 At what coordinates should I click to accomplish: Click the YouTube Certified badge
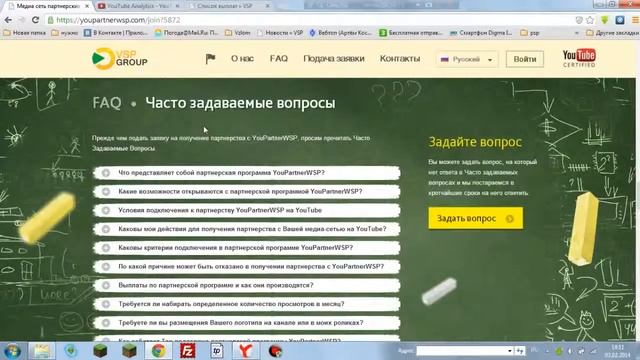click(x=579, y=58)
